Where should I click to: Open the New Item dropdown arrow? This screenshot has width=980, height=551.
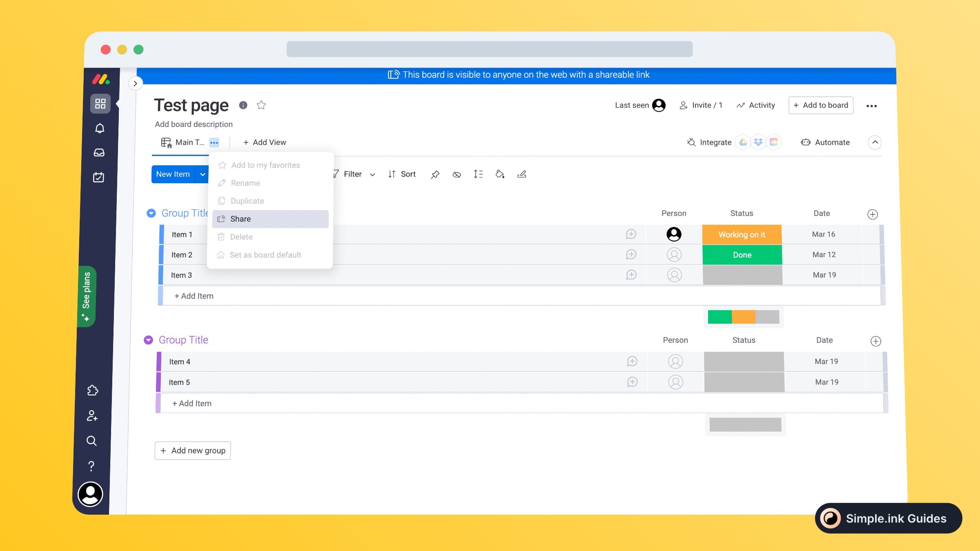[x=203, y=174]
